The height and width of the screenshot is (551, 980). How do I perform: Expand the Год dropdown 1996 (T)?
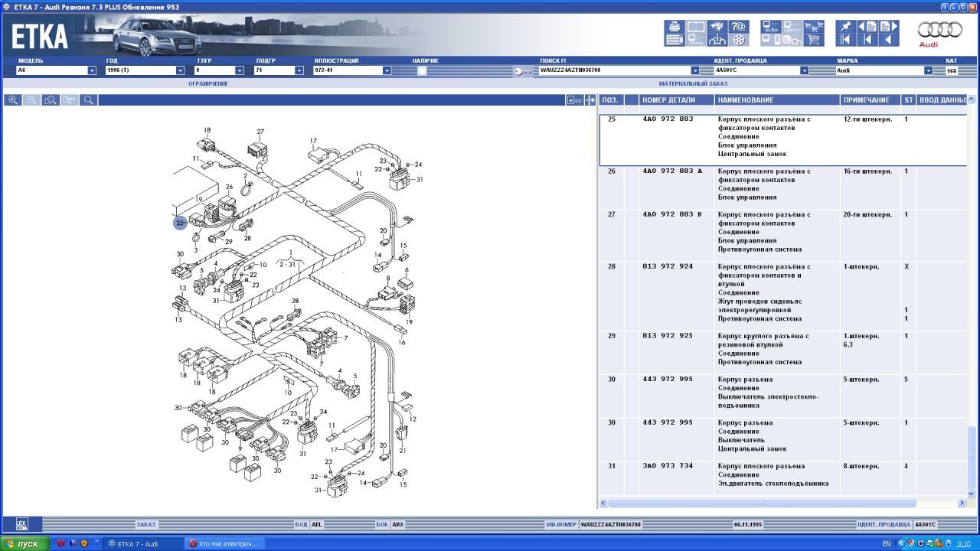click(181, 70)
